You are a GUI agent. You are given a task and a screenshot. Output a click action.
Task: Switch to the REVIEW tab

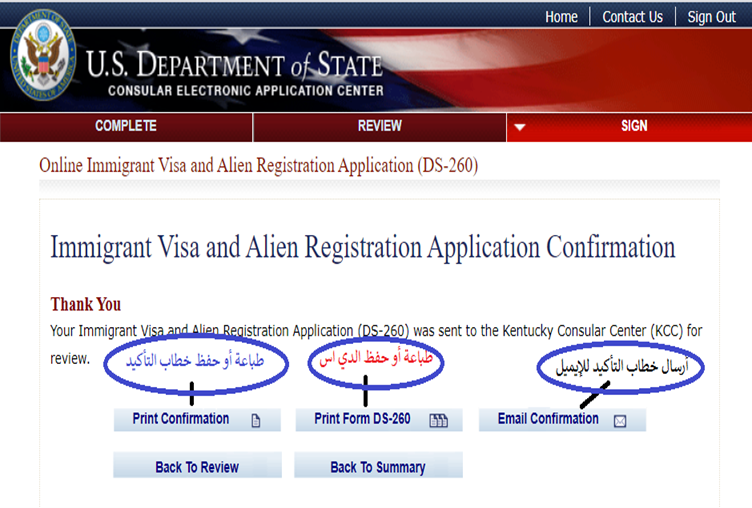point(379,126)
